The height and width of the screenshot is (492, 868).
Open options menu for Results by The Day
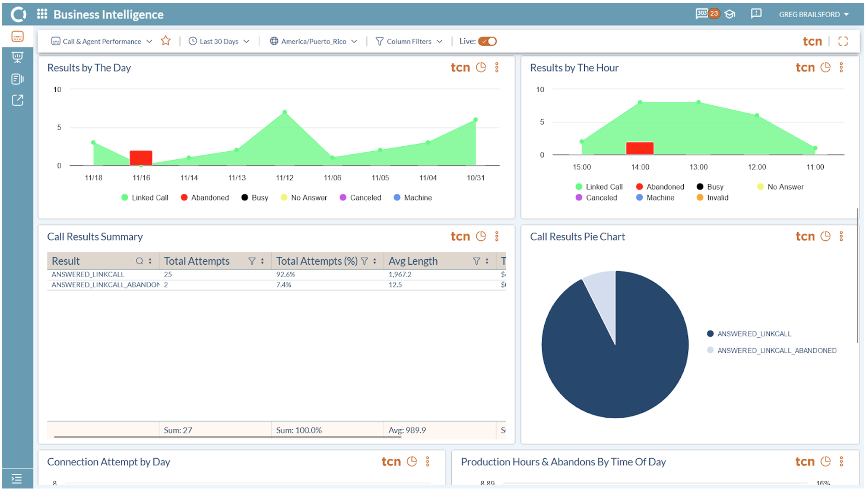pyautogui.click(x=497, y=67)
